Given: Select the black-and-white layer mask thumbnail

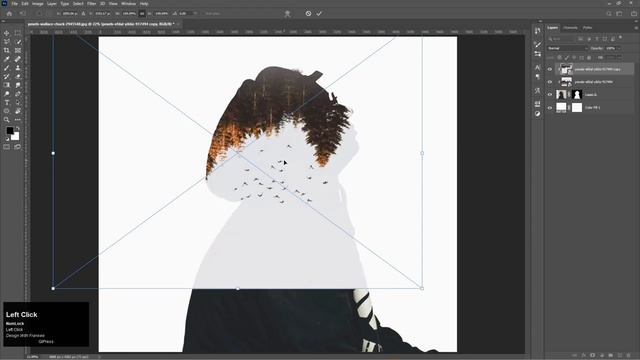Looking at the screenshot, I should pyautogui.click(x=577, y=95).
